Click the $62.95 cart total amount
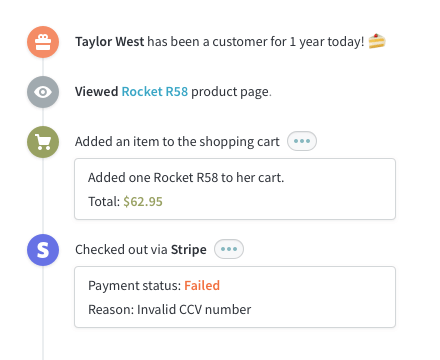 (143, 202)
